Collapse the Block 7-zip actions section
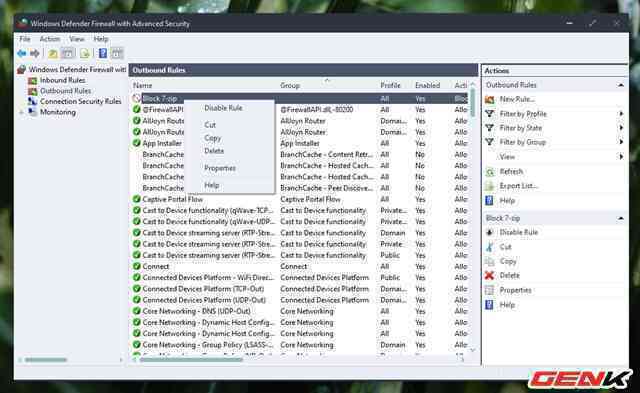This screenshot has height=393, width=640. click(x=621, y=218)
